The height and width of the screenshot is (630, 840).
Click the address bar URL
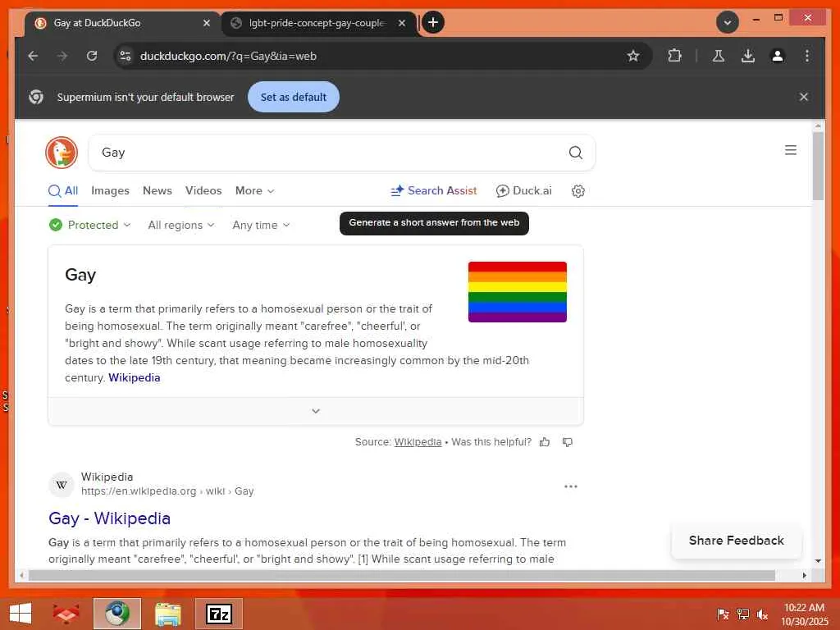click(228, 56)
